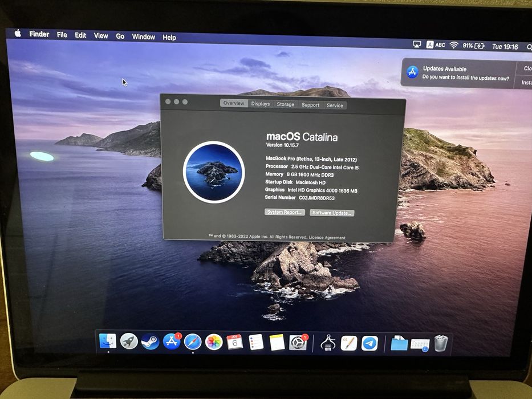Launch Launchpad rocket icon in Dock
Screen dimensions: 532x399
pos(129,341)
